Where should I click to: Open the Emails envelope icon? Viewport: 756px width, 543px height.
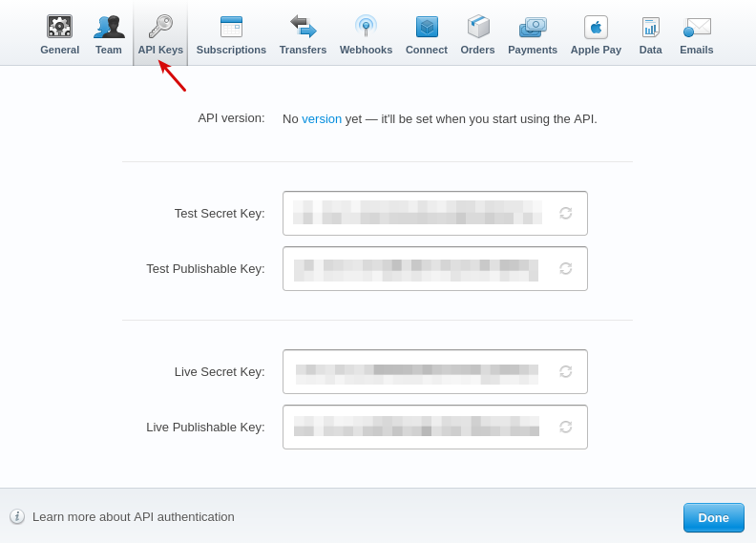697,27
